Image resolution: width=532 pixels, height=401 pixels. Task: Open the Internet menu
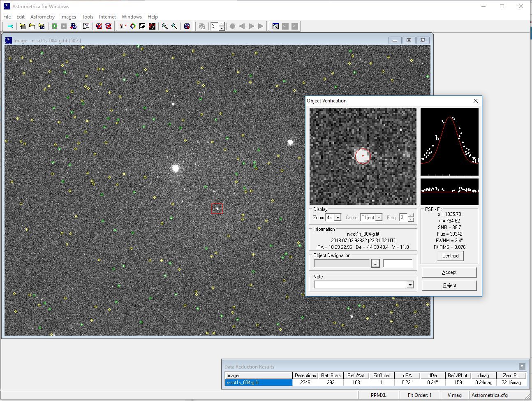pyautogui.click(x=107, y=17)
